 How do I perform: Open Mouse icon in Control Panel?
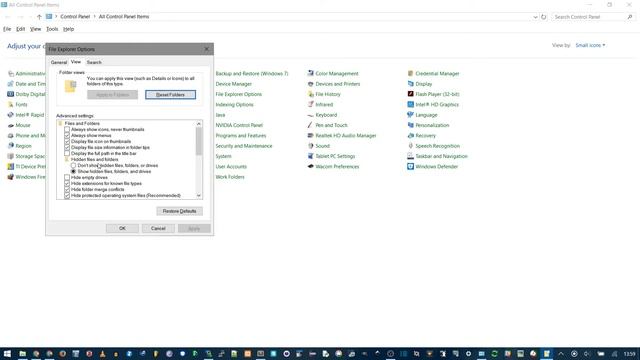click(11, 125)
